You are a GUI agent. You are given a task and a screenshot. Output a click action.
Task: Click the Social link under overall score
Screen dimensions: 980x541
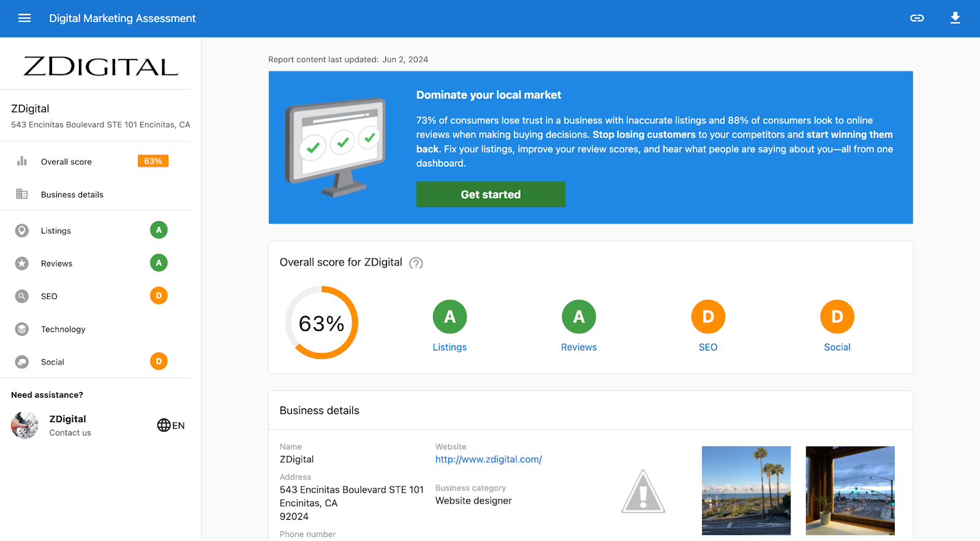click(837, 347)
